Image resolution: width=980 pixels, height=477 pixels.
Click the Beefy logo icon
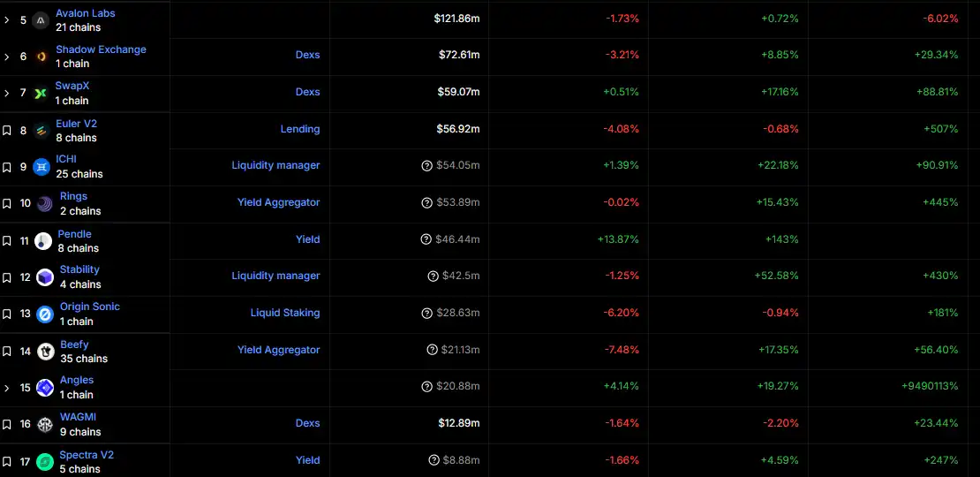(43, 352)
